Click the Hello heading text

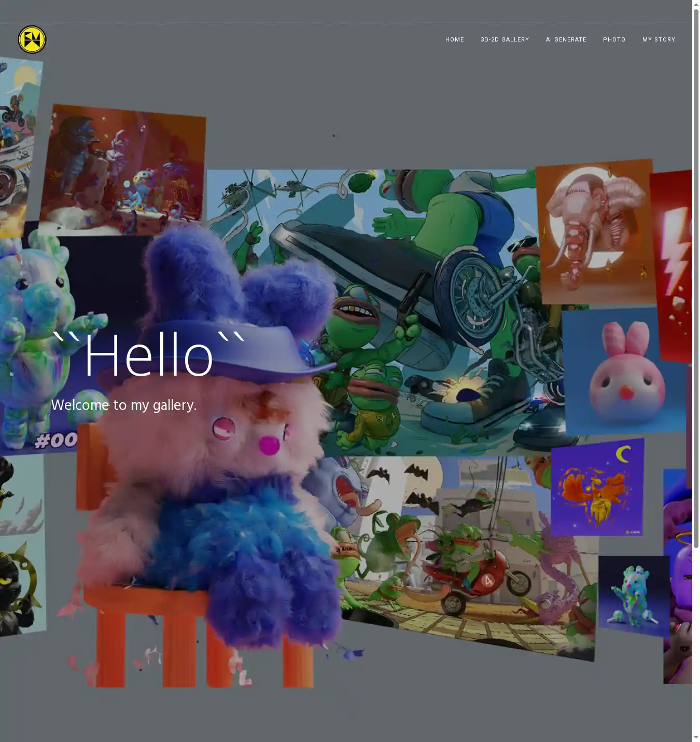coord(149,355)
